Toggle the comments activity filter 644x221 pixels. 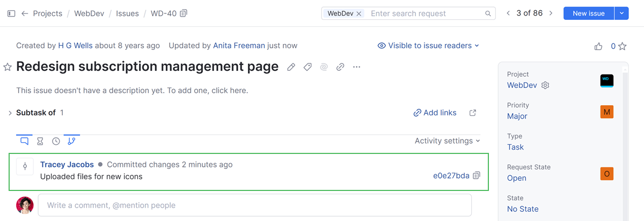coord(24,141)
